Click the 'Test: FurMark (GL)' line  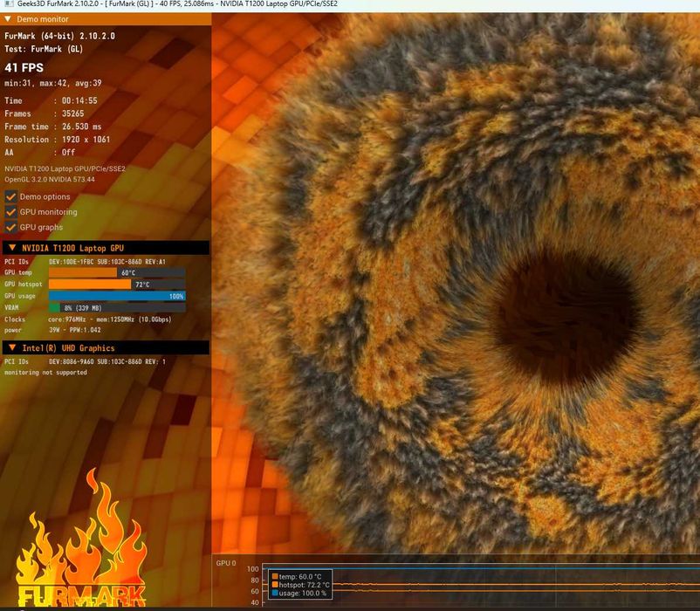point(44,49)
